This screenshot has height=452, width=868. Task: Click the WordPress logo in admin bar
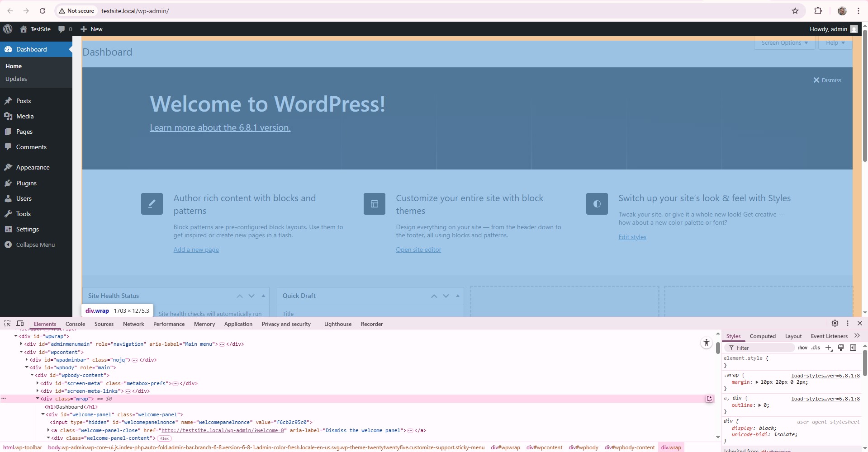pyautogui.click(x=8, y=29)
